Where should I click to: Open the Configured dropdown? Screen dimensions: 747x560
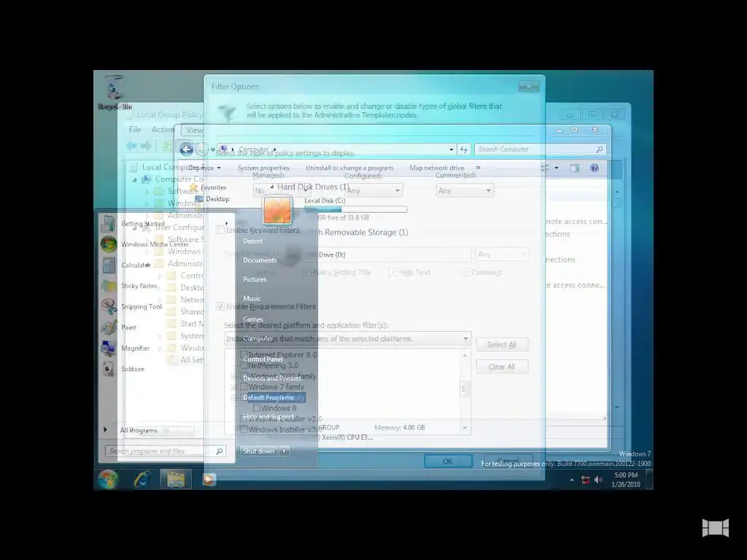coord(373,190)
